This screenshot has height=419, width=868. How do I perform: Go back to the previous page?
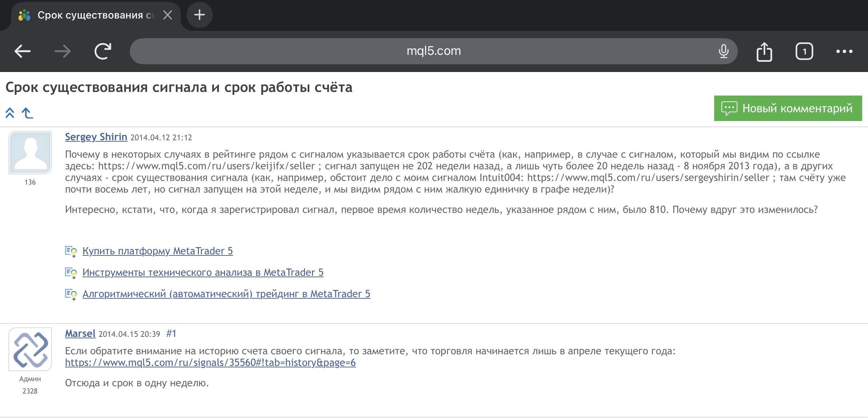(23, 51)
